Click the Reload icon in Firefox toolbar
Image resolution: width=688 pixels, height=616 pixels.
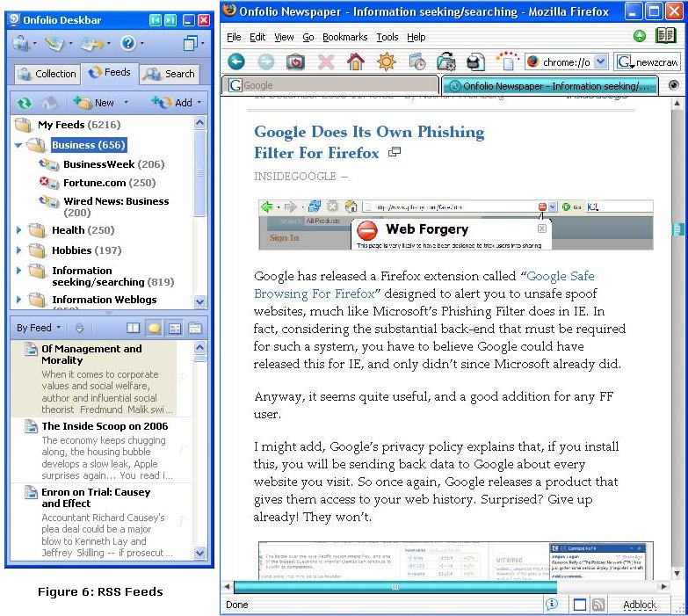point(295,62)
